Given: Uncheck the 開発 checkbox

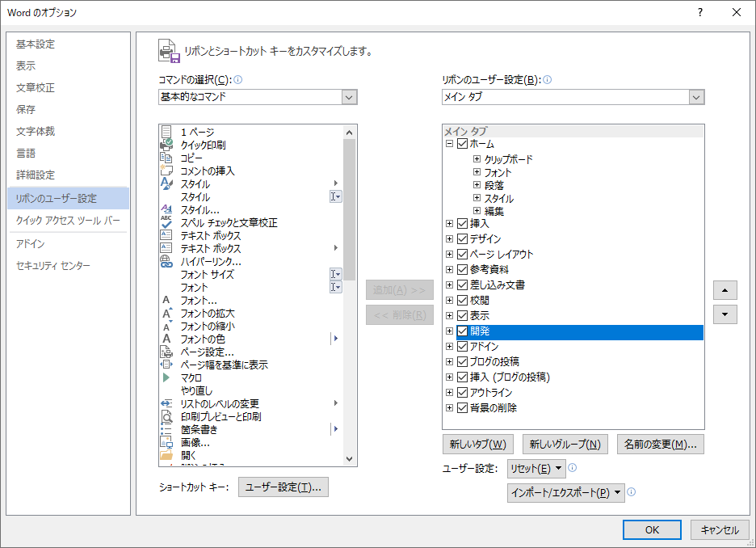Looking at the screenshot, I should (x=462, y=331).
